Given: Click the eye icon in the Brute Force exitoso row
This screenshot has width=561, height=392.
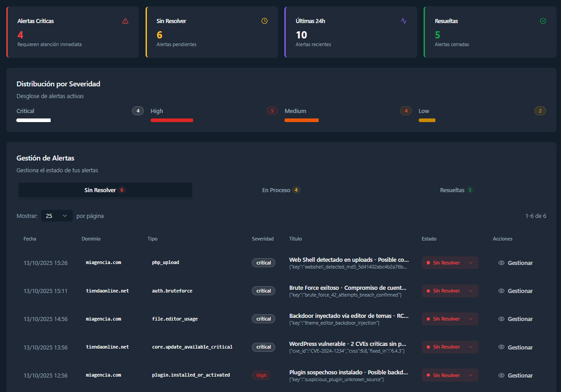Looking at the screenshot, I should (501, 291).
